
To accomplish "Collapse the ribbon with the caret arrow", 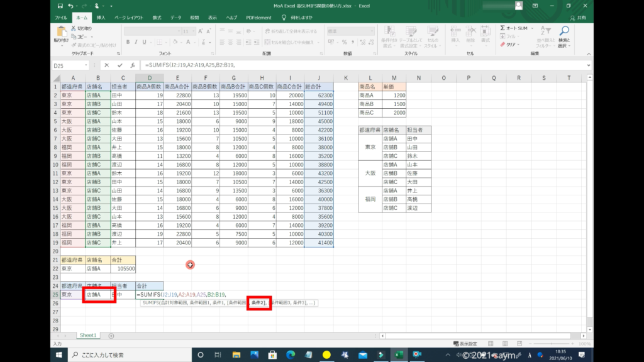I will coord(589,54).
